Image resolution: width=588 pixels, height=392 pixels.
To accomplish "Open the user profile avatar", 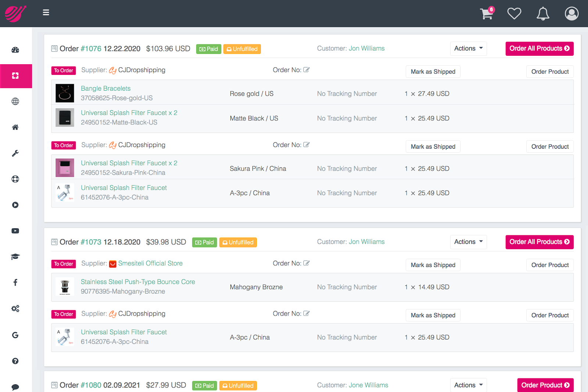I will coord(571,14).
